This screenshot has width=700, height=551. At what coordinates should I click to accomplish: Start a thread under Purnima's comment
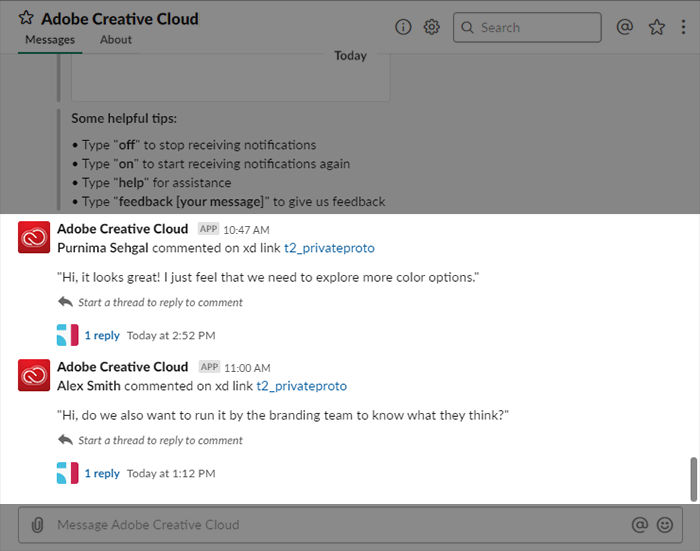[x=160, y=302]
